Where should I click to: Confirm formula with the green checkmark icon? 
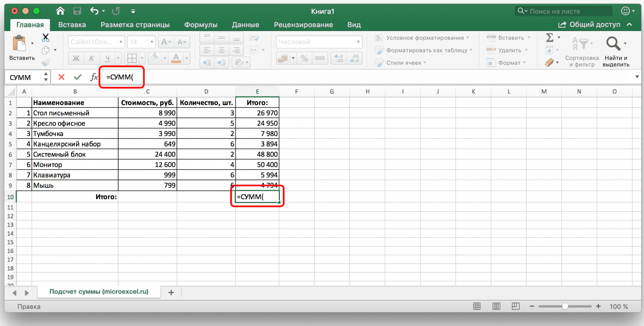click(x=78, y=77)
